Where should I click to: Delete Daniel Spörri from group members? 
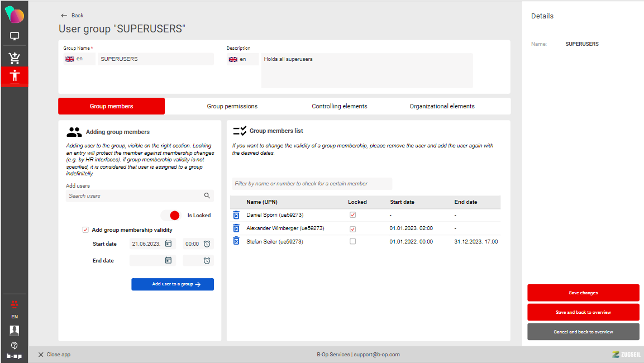tap(236, 215)
